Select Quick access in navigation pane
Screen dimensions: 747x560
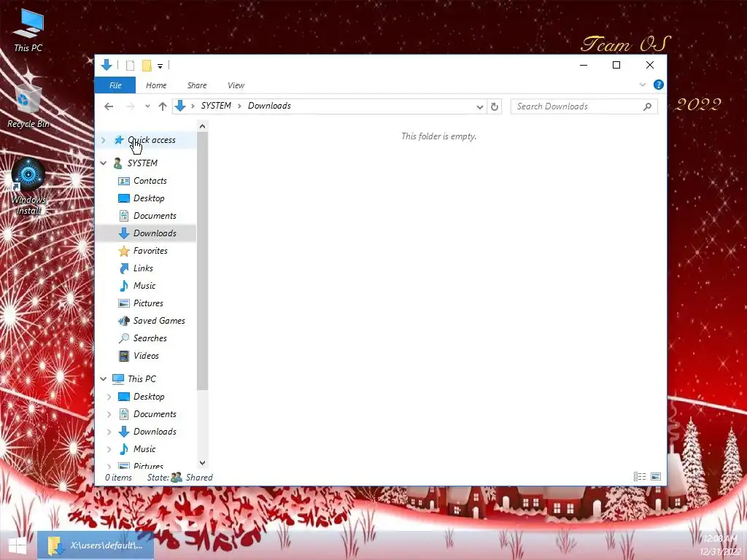pyautogui.click(x=152, y=140)
